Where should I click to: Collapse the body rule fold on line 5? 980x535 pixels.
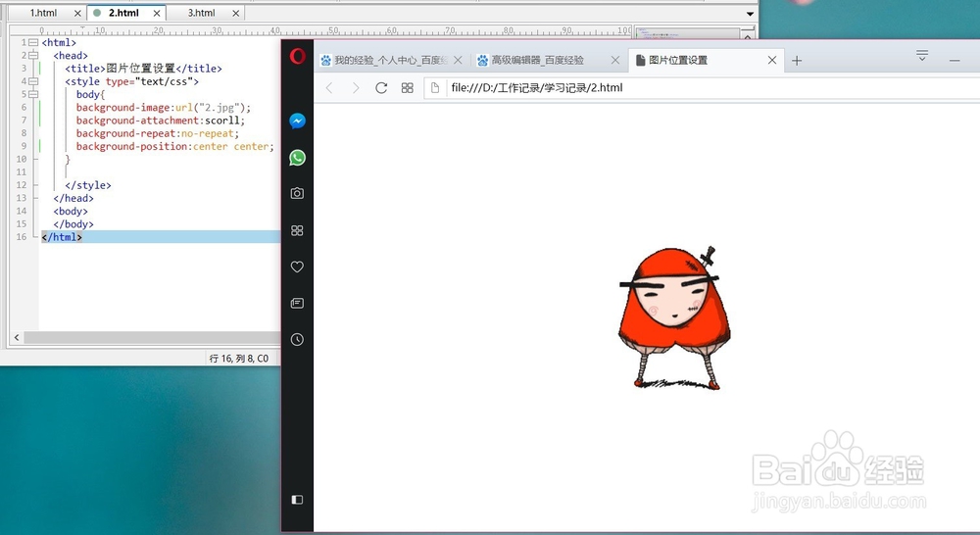(33, 94)
